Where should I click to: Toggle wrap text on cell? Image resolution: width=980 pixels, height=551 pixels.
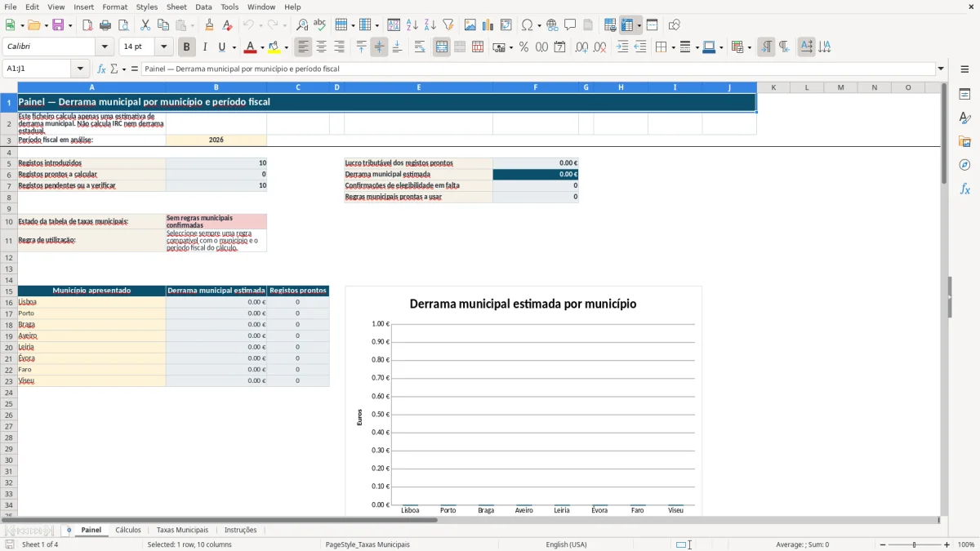420,47
